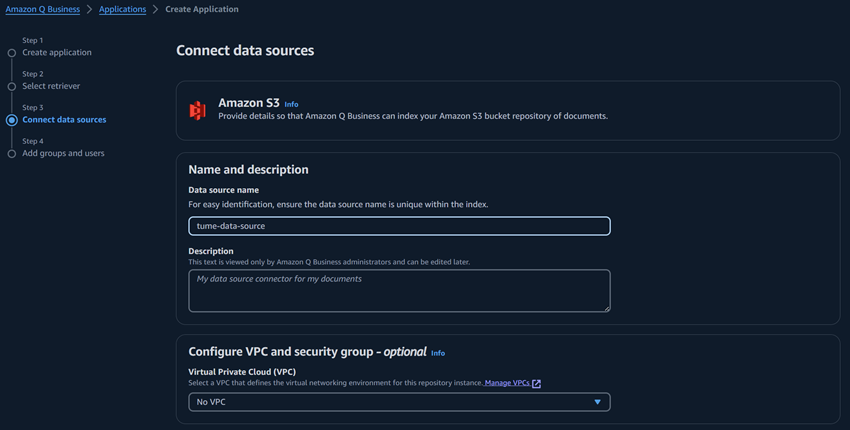Screen dimensions: 850x430
Task: Click the Amazon S3 logo icon
Action: [x=198, y=110]
